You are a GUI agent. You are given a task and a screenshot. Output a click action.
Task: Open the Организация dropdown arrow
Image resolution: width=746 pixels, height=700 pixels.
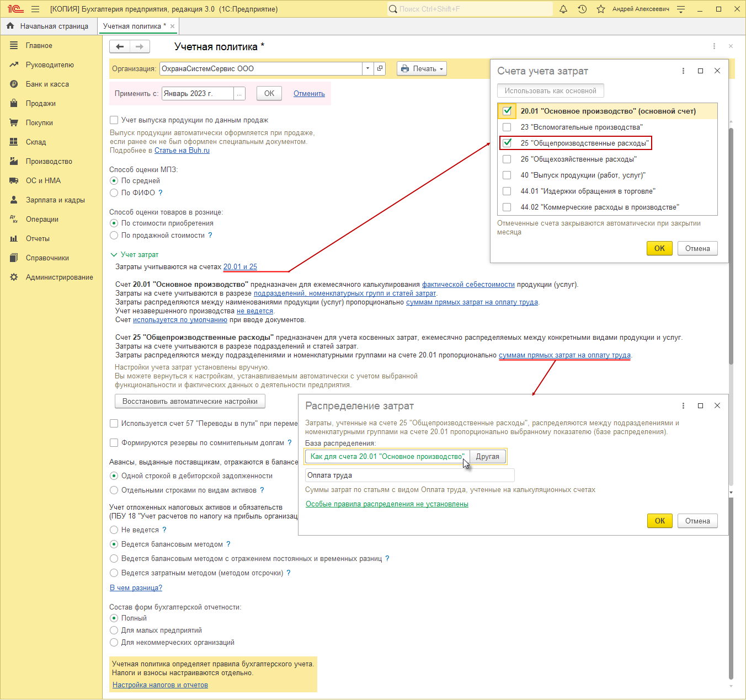(x=367, y=69)
